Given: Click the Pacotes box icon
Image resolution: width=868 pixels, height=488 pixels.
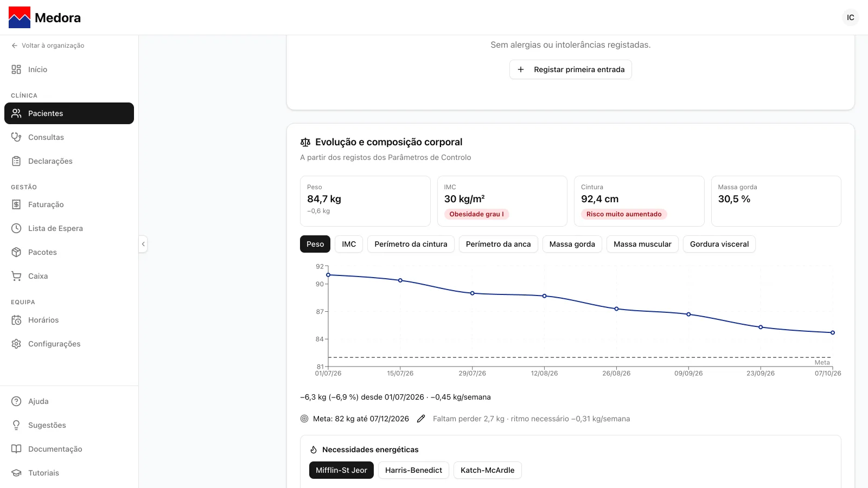Looking at the screenshot, I should 16,252.
